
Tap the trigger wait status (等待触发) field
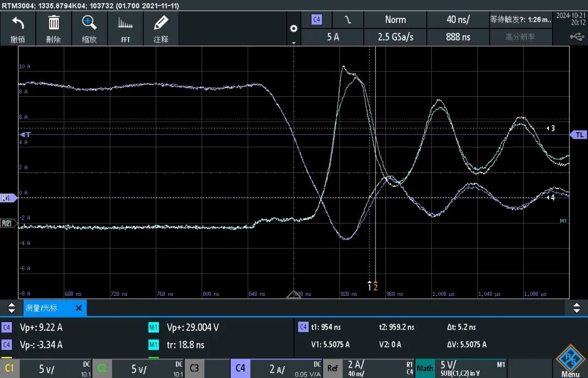pos(520,20)
